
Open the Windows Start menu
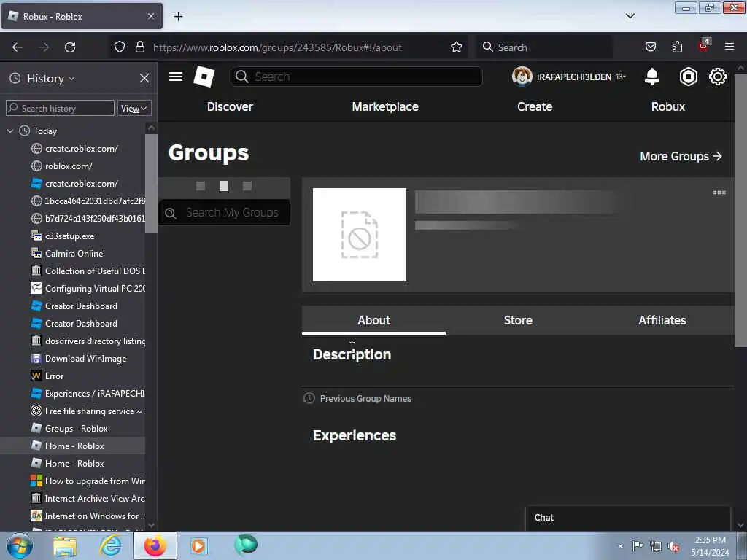pos(19,545)
